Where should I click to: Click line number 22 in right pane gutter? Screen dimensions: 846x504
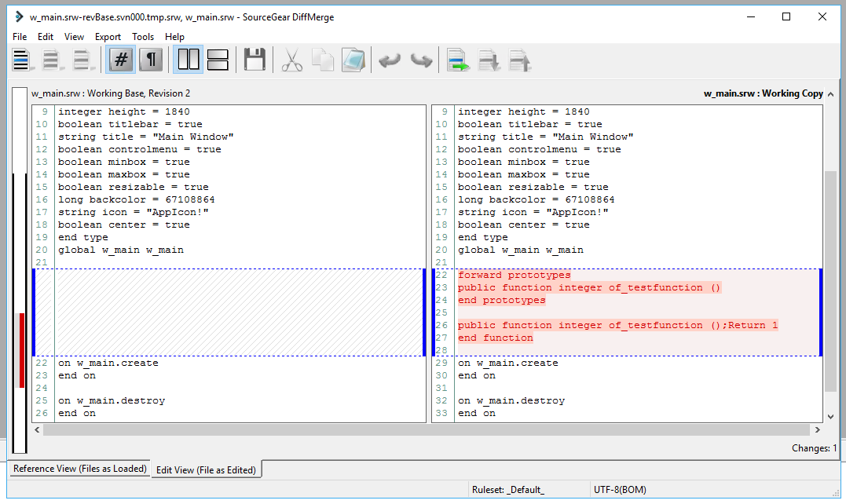click(441, 275)
